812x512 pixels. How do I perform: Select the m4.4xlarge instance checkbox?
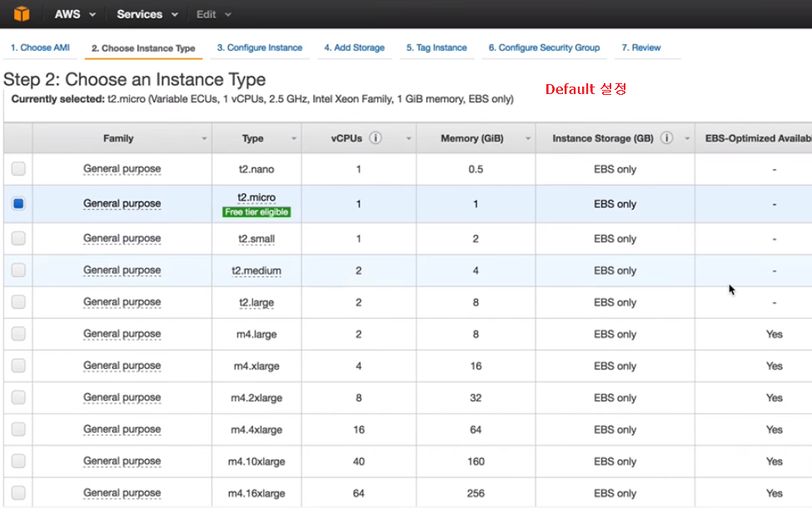(18, 430)
